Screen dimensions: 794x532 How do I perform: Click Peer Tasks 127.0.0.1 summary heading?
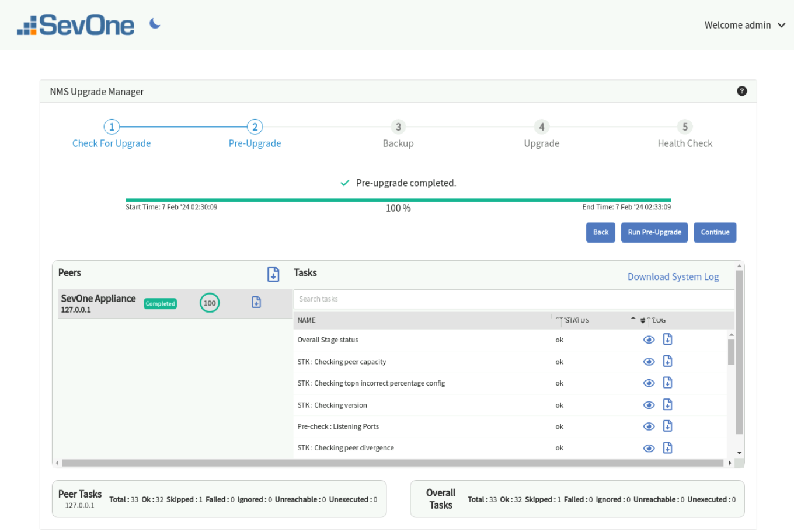[x=80, y=499]
